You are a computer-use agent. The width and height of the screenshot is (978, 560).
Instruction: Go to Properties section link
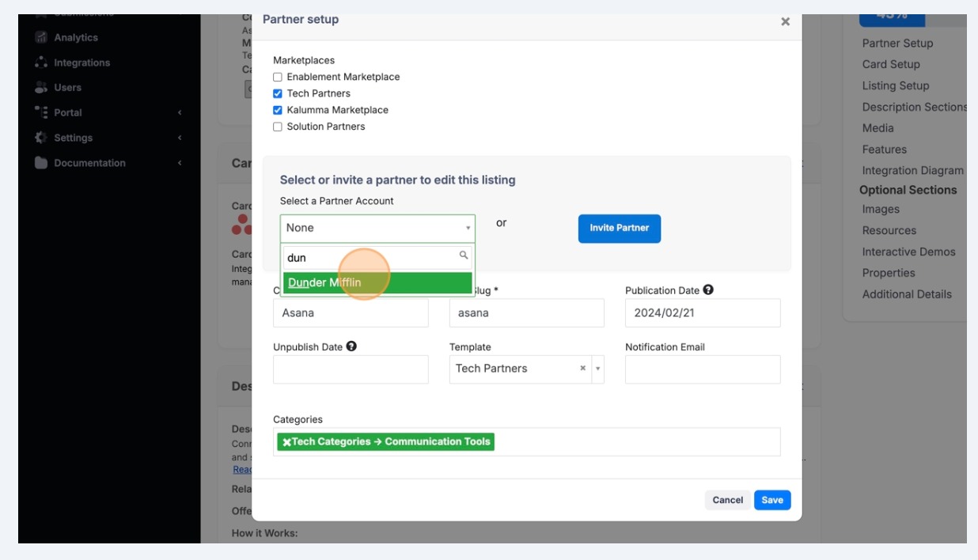tap(889, 273)
